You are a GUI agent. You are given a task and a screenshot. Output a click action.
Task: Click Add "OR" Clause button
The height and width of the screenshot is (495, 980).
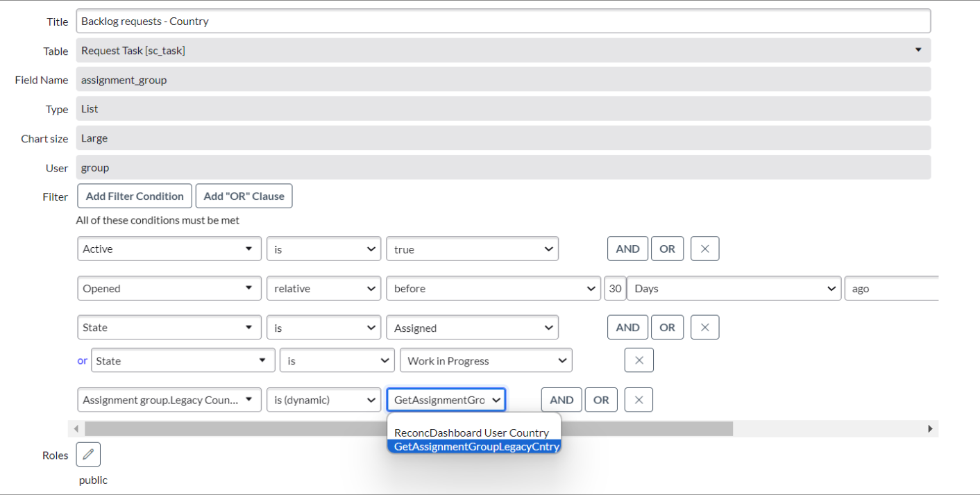pos(244,196)
